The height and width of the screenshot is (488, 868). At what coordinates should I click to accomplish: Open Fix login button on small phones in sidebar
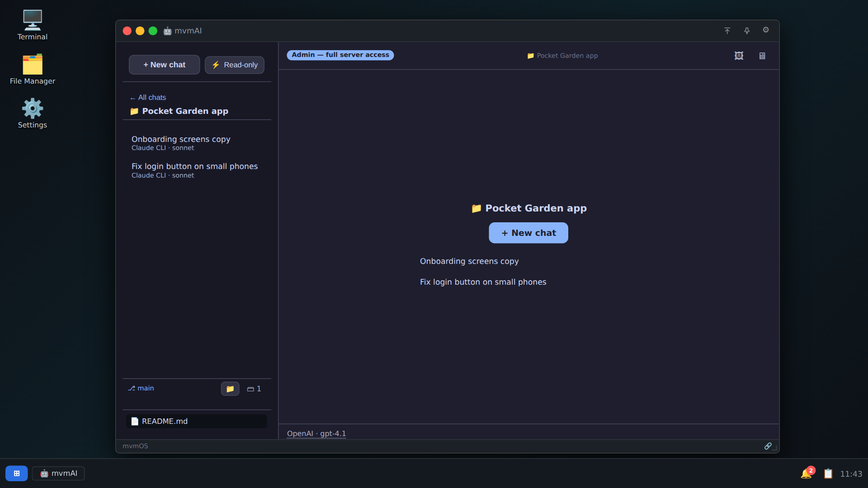pos(197,170)
